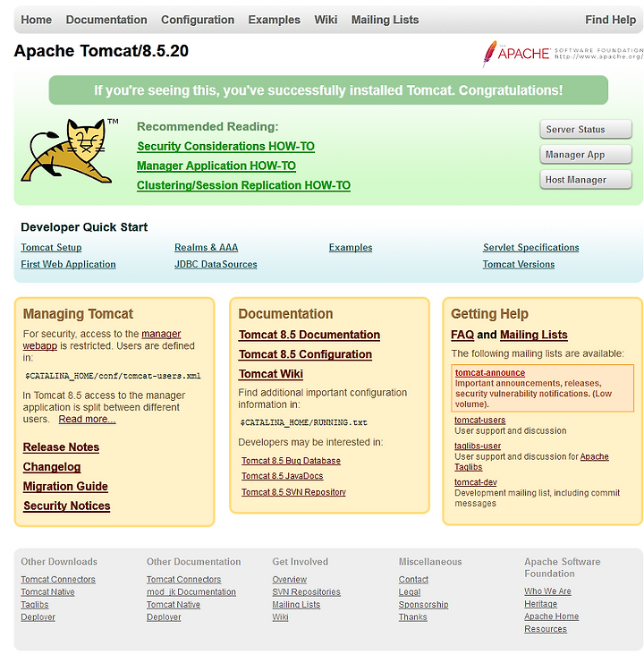644x655 pixels.
Task: Open Overview link under Get Involved
Action: click(x=290, y=580)
